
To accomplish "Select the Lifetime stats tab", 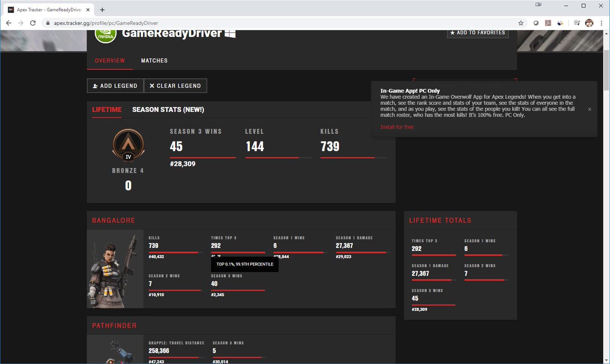I will (x=107, y=110).
